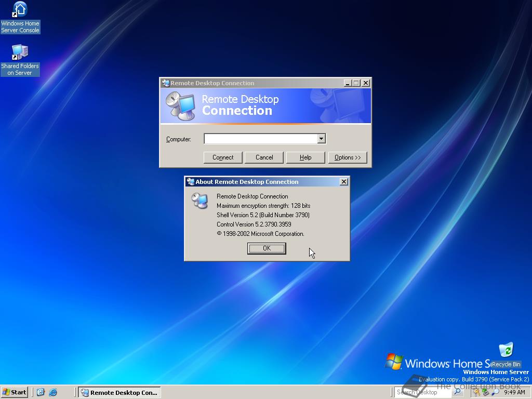
Task: Click 'Shell Version 5.2 (Build Number 3790)' text
Action: pos(263,215)
